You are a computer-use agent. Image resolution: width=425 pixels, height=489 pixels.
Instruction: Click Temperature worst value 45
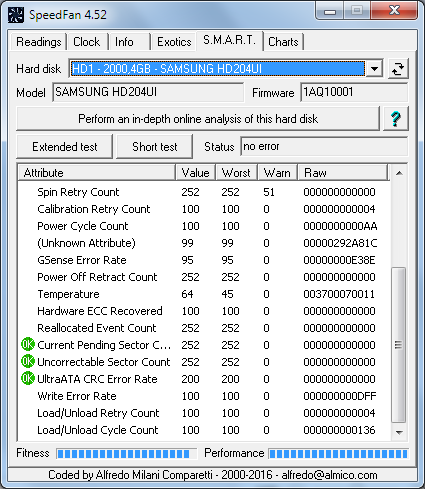[x=227, y=294]
